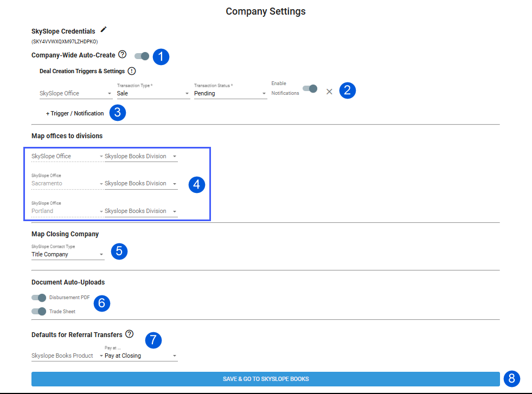Toggle Enable Notifications switch
This screenshot has height=394, width=532.
click(310, 89)
